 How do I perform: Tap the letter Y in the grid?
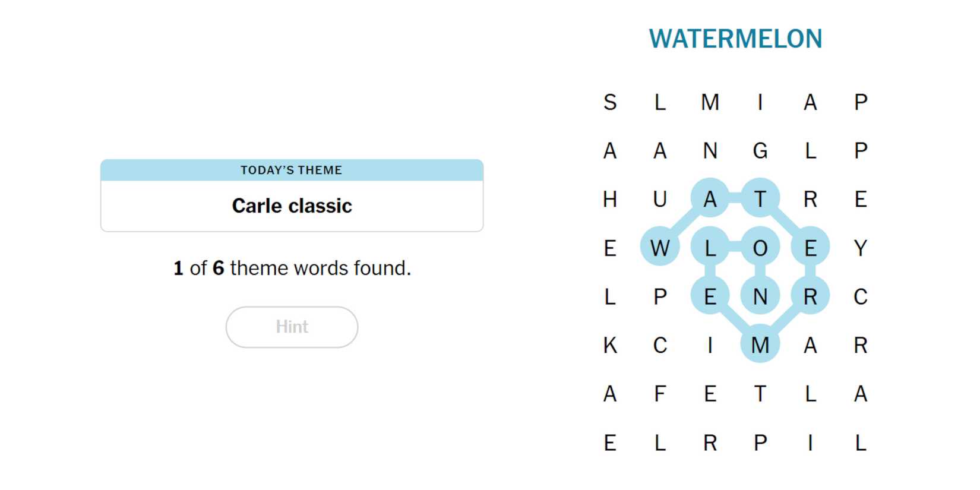tap(861, 248)
